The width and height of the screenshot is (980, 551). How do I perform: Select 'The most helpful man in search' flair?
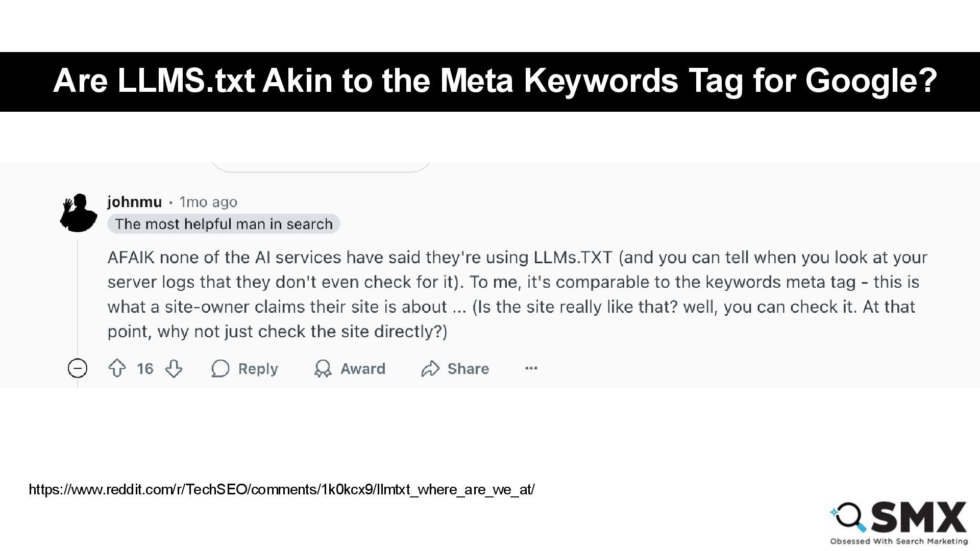(x=224, y=224)
